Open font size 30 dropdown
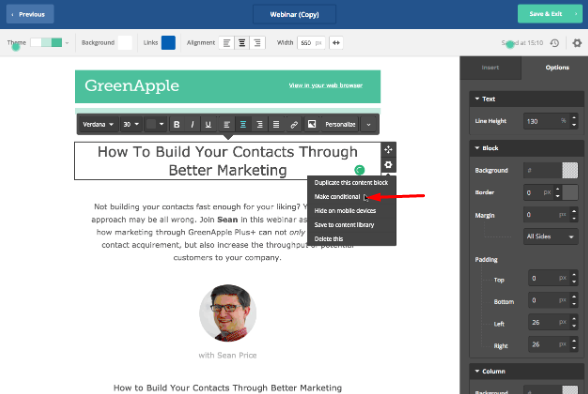 pyautogui.click(x=131, y=124)
